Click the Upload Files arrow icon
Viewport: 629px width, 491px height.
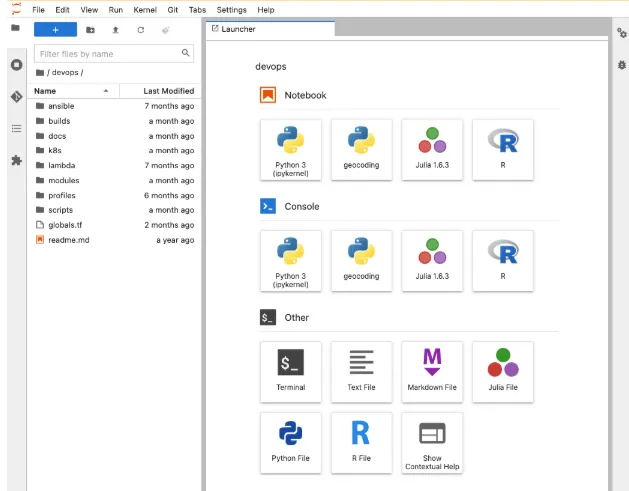tap(116, 30)
